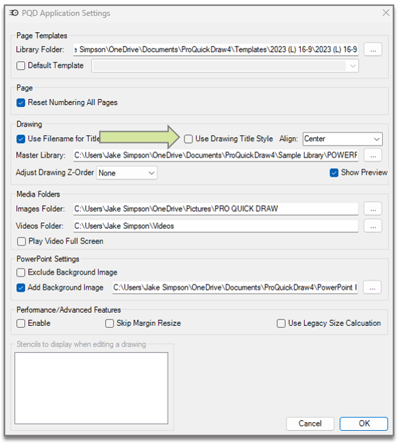Click the 'Images Folder:' label
Screen dimensions: 400x444
(40, 209)
